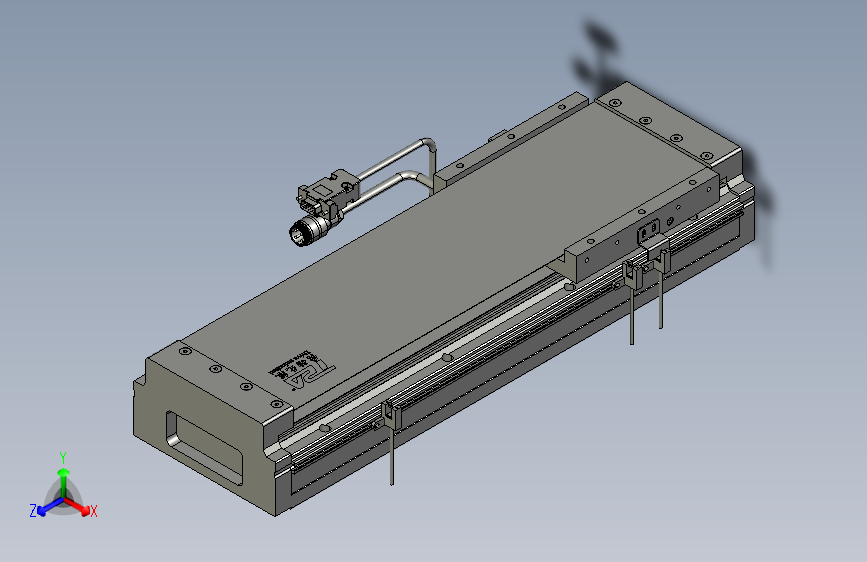Select the slider carriage block with socket
The height and width of the screenshot is (562, 867).
(641, 228)
